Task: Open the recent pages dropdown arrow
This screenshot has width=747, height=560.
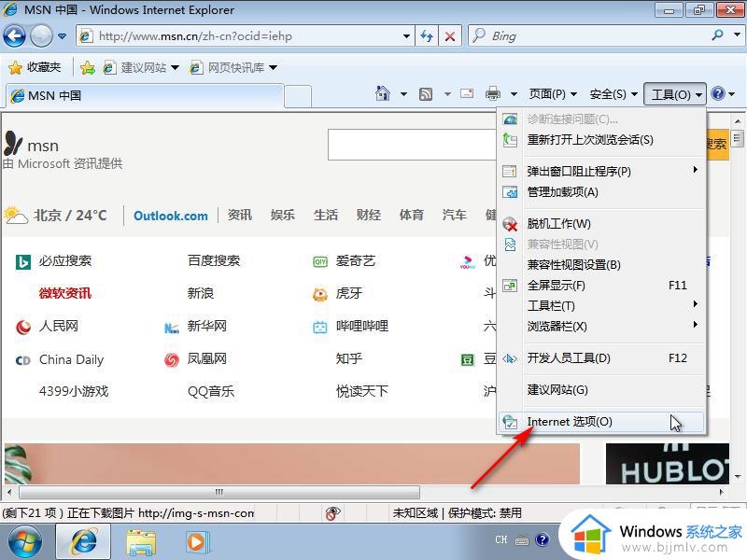Action: tap(62, 36)
